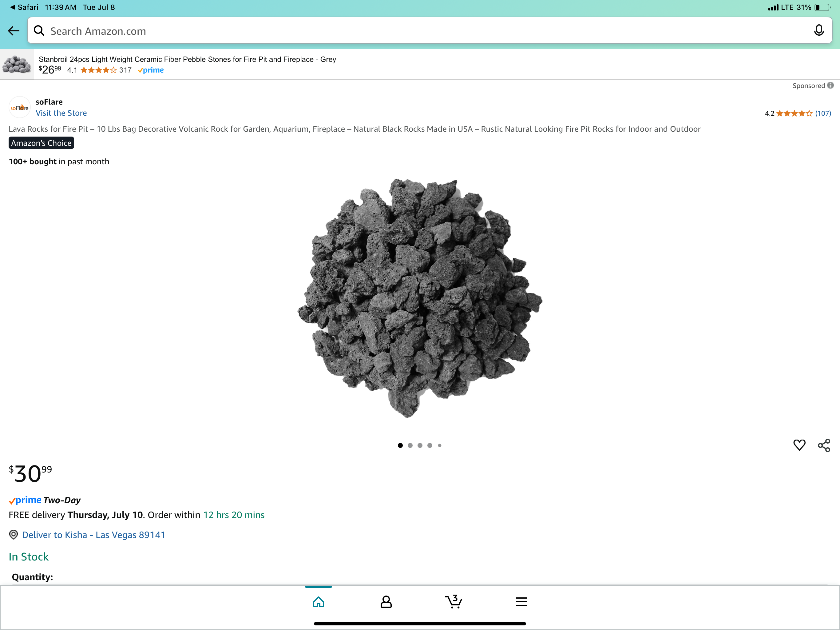Select the fourth image carousel dot
This screenshot has height=630, width=840.
(x=430, y=445)
